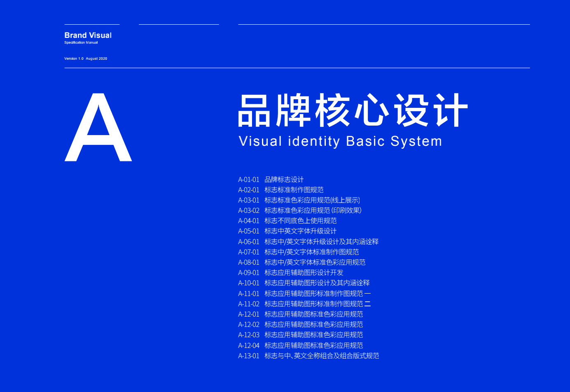The image size is (570, 392).
Task: Select row A-03-02 (印刷效果)
Action: point(300,210)
